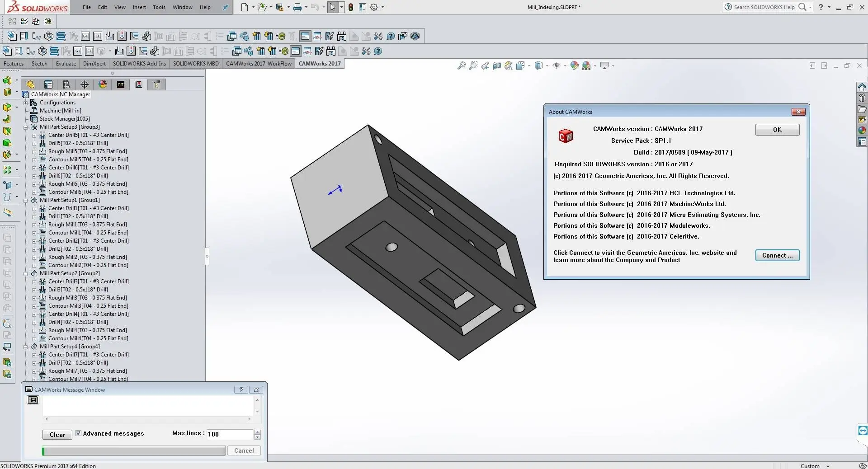Click OK in About CAMWorks dialog
Screen dimensions: 868x469
(777, 130)
